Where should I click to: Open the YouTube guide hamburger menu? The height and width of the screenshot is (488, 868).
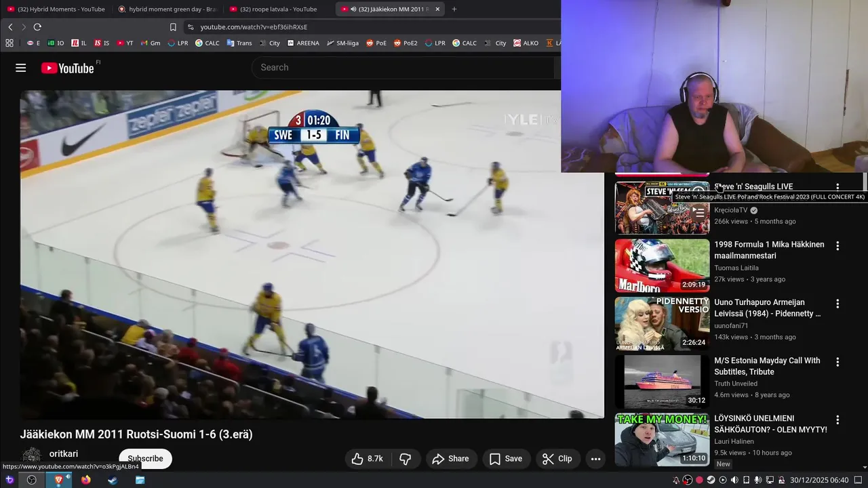click(20, 68)
